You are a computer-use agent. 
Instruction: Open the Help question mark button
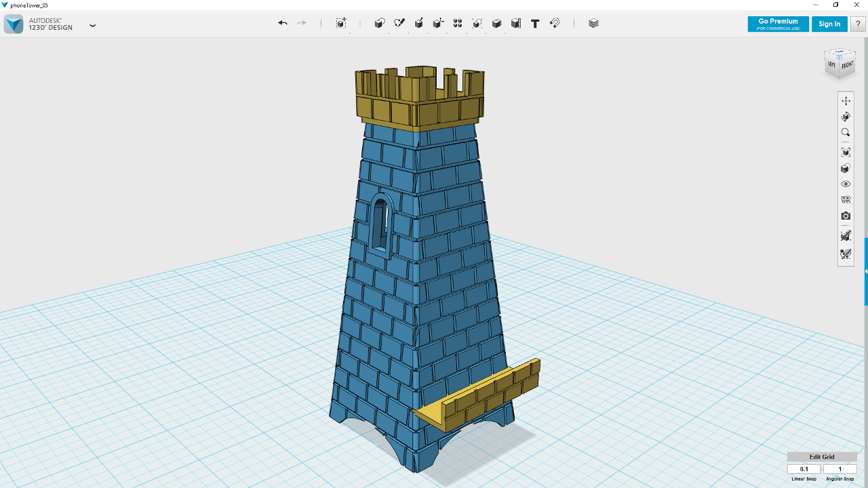coord(858,24)
